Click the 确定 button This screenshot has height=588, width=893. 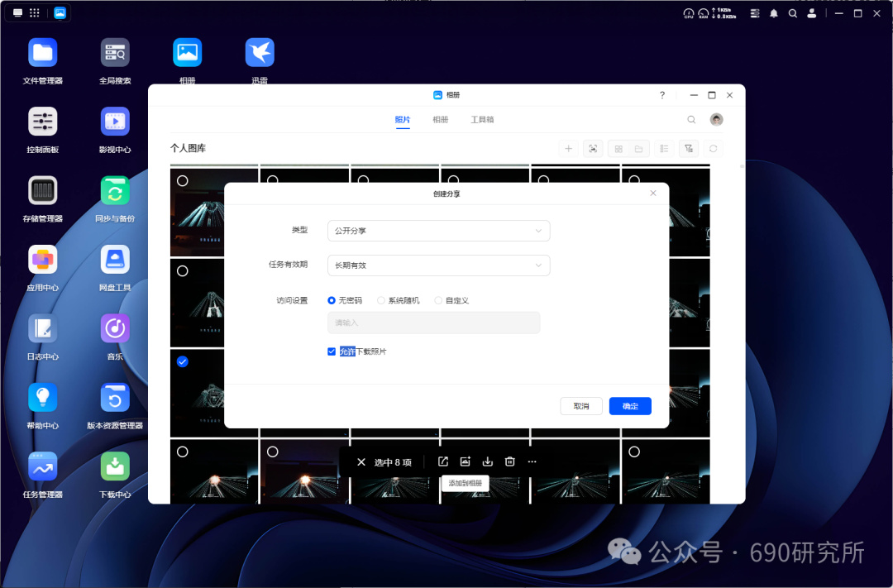[630, 406]
